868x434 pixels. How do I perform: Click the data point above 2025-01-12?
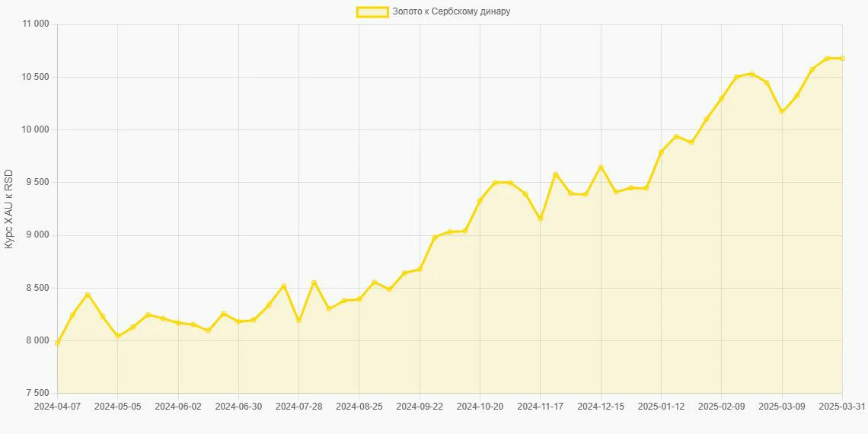click(x=661, y=152)
